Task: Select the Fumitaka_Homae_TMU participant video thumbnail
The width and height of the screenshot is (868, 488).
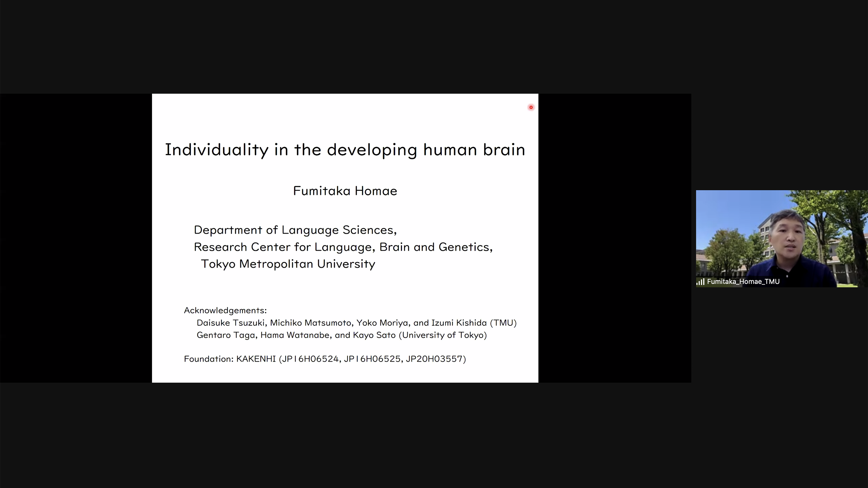Action: click(782, 239)
